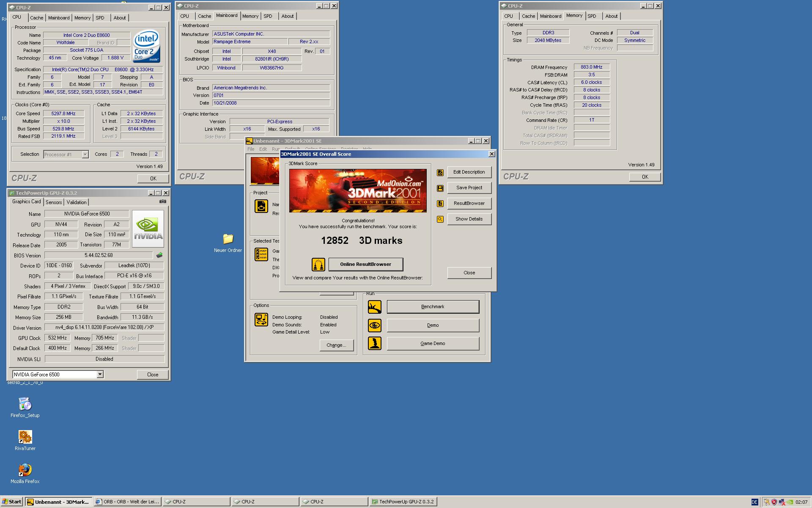The width and height of the screenshot is (812, 508).
Task: Click the Demo button in 3DMark
Action: 433,326
